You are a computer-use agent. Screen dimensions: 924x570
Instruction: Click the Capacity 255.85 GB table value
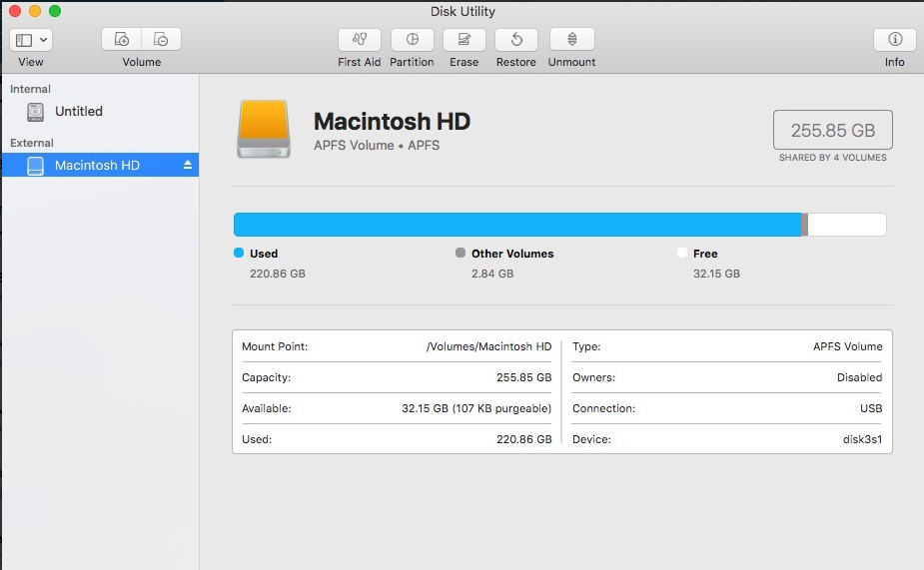tap(523, 377)
